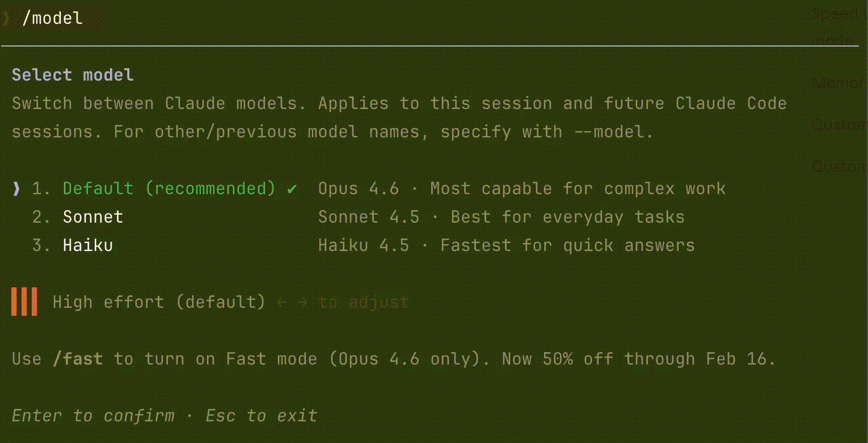Click the green checkmark beside Default
The height and width of the screenshot is (443, 868).
coord(292,189)
